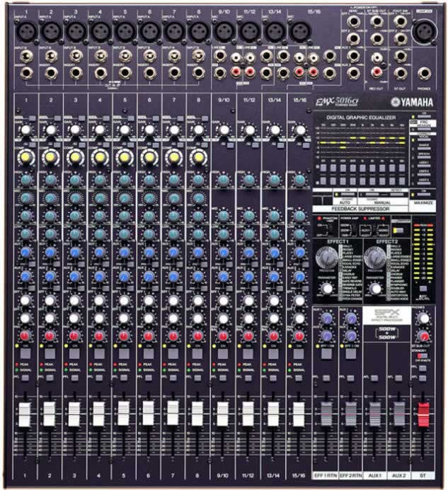Screen dimensions: 448x490
Task: Click the channel 1 XLR mic input jack
Action: [27, 31]
